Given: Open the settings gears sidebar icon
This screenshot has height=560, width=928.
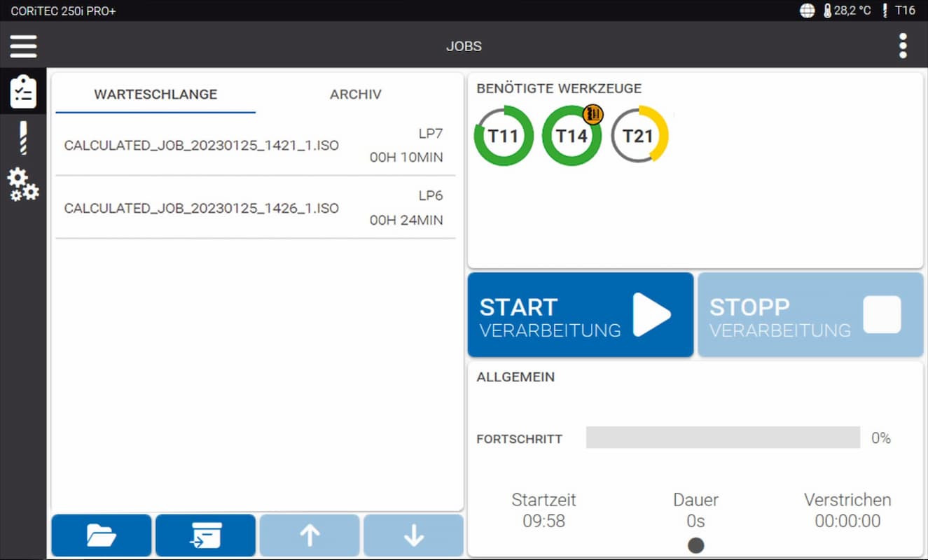Looking at the screenshot, I should click(23, 185).
